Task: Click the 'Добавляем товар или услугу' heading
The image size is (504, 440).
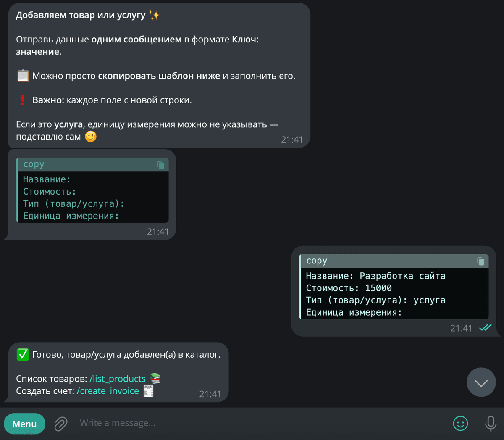Action: [81, 15]
